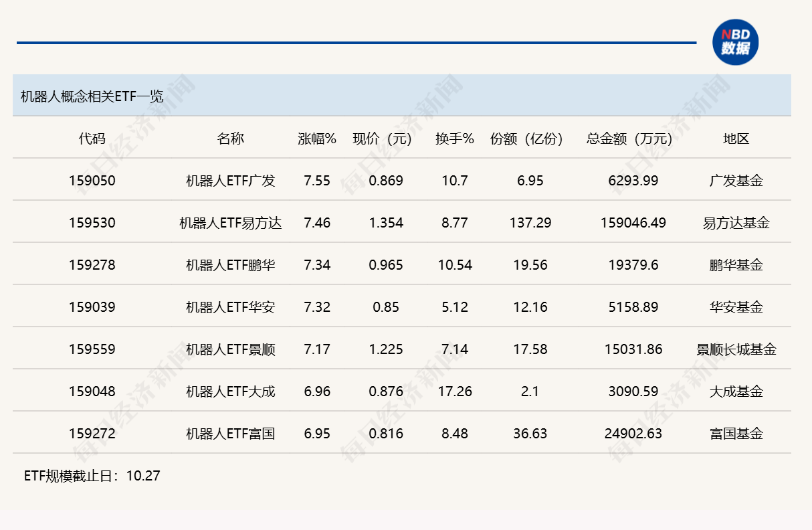Select code 159039
The width and height of the screenshot is (812, 530).
[x=92, y=307]
